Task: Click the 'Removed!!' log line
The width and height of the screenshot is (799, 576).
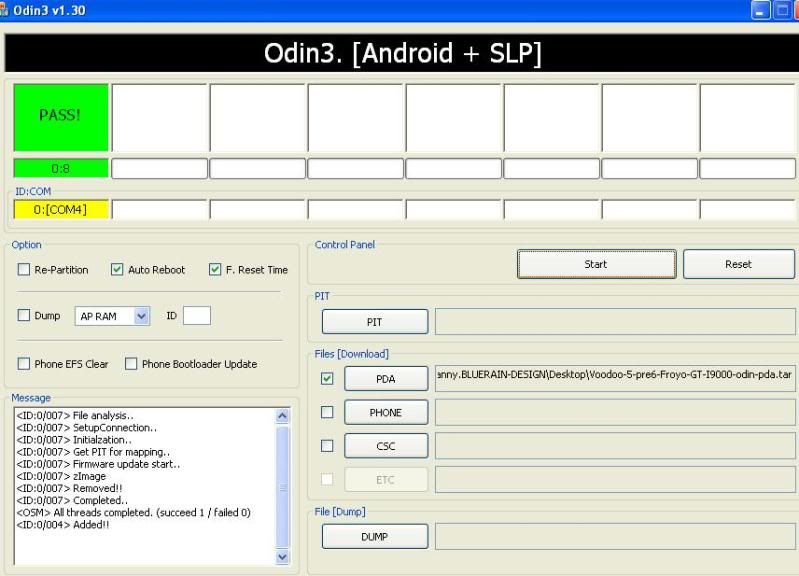Action: tap(69, 488)
